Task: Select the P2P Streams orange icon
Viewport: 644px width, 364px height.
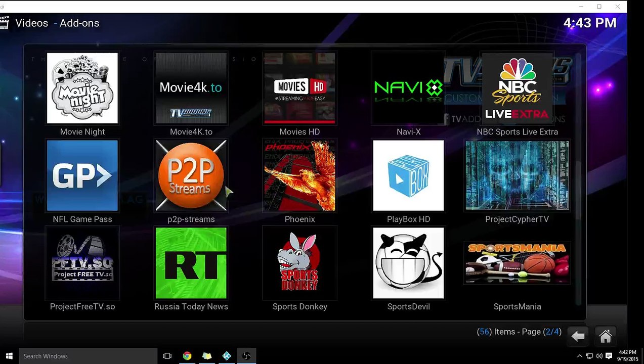Action: tap(191, 175)
